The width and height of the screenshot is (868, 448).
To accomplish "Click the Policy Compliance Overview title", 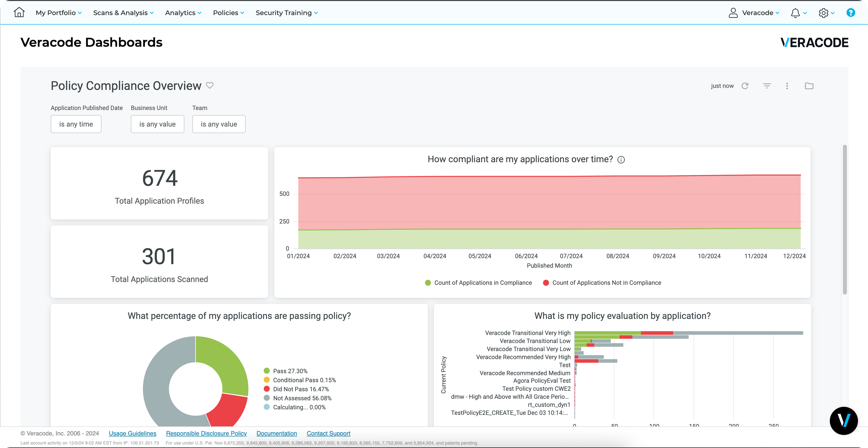I will pyautogui.click(x=126, y=86).
